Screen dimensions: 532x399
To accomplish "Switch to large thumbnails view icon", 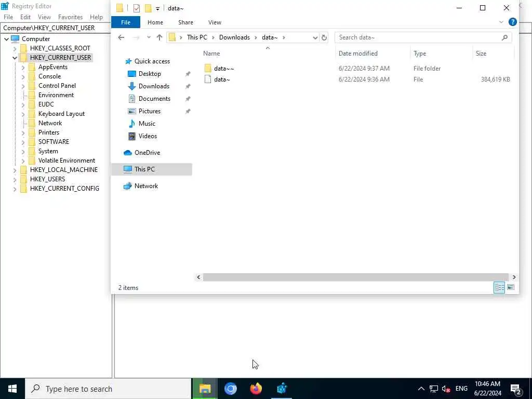I will 511,287.
